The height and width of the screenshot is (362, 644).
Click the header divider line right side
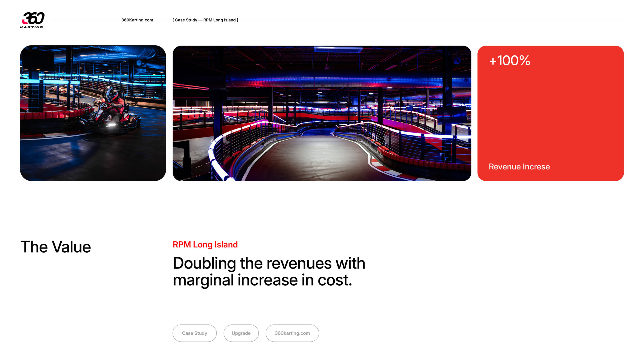coord(432,20)
